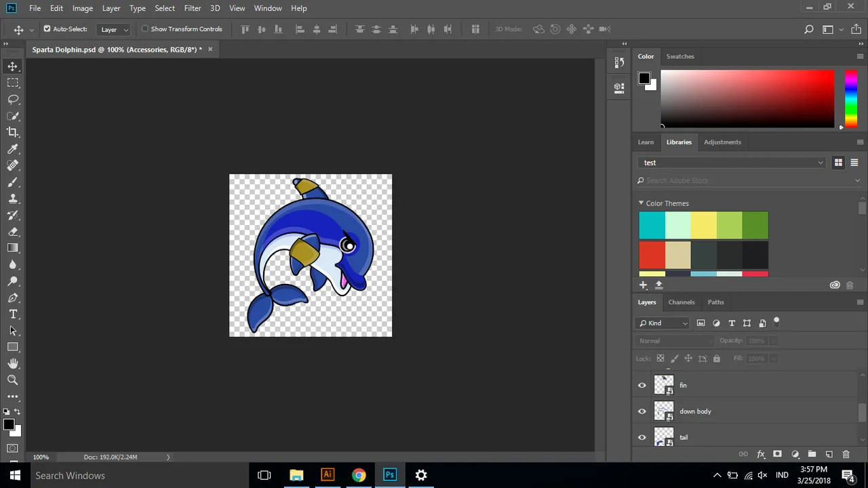Select the Brush tool
The width and height of the screenshot is (868, 488).
(x=13, y=182)
